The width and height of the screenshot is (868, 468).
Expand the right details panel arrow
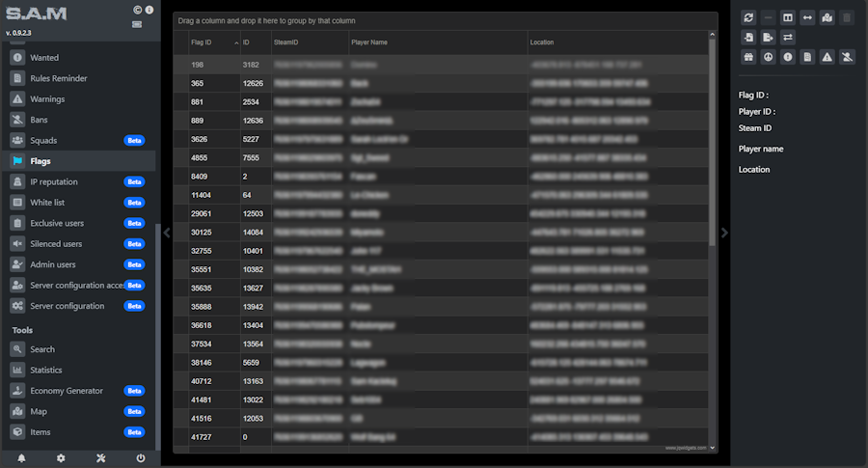coord(725,233)
